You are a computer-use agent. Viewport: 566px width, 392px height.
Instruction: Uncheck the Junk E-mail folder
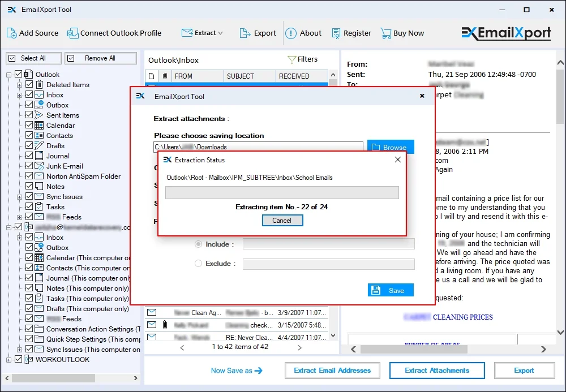(28, 166)
